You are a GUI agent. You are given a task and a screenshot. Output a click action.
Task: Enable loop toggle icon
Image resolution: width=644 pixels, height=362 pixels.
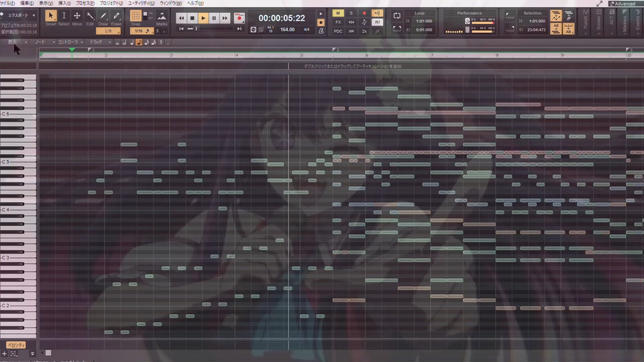[396, 16]
